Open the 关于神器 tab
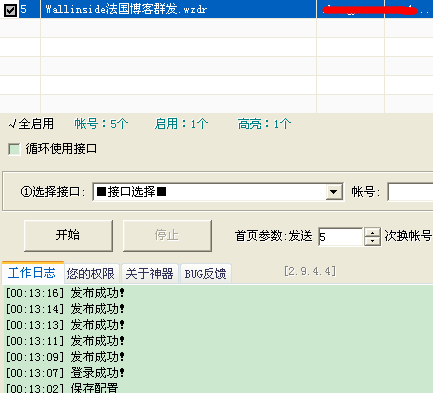 [149, 274]
